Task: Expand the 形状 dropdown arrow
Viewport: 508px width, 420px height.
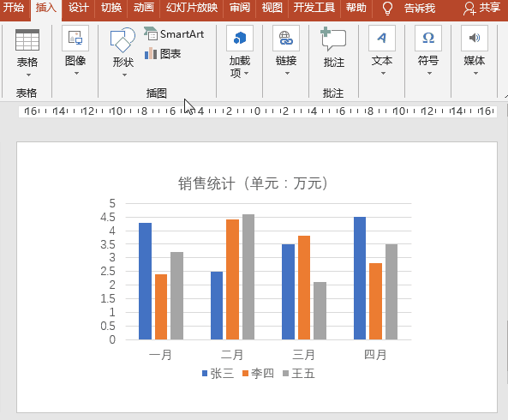Action: tap(124, 75)
